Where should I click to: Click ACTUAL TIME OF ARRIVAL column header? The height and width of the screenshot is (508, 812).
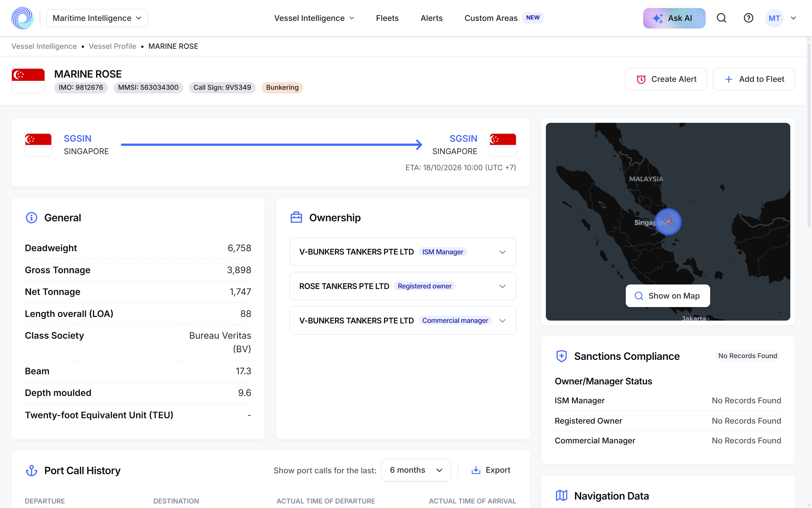473,501
